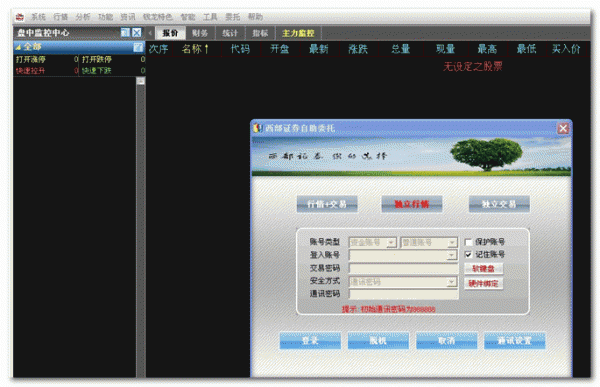Image resolution: width=600 pixels, height=387 pixels.
Task: Click the application logo icon in menu bar
Action: tap(20, 17)
